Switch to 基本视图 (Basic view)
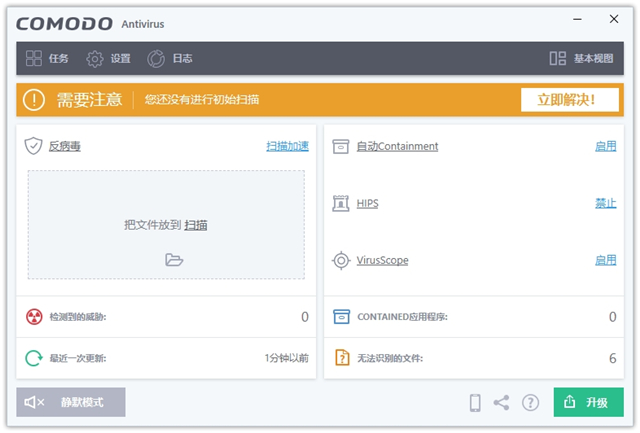The image size is (640, 433). click(x=581, y=58)
